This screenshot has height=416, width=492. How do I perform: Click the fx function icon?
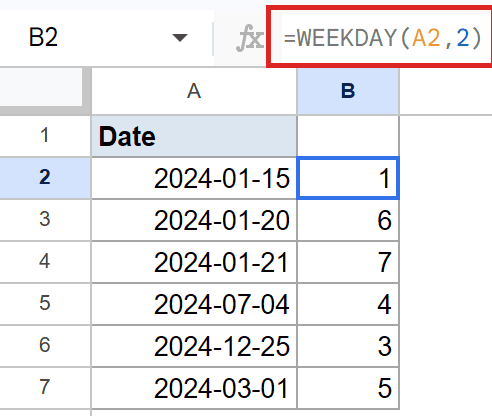[250, 38]
